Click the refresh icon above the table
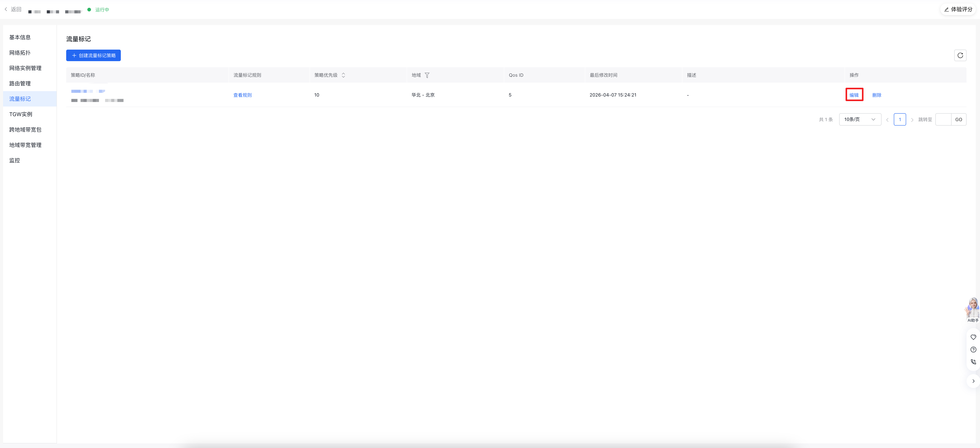980x448 pixels. (960, 56)
